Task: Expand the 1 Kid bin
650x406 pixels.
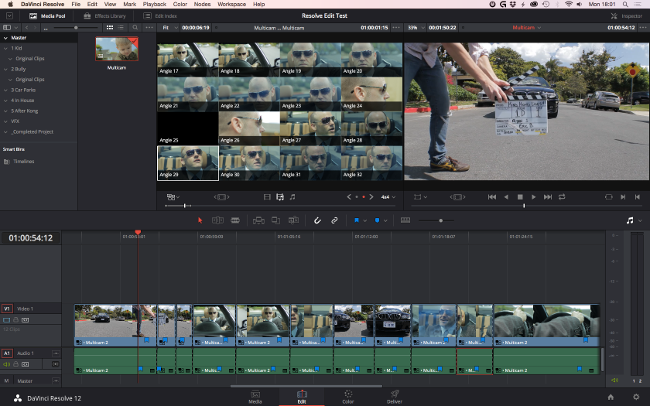Action: (6, 48)
